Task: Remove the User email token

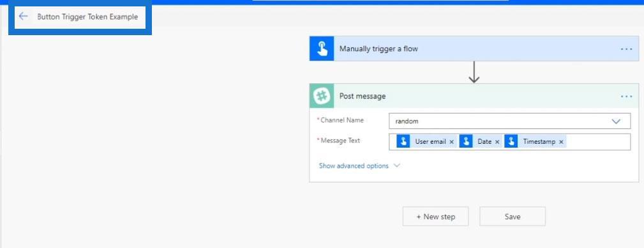Action: pos(451,142)
